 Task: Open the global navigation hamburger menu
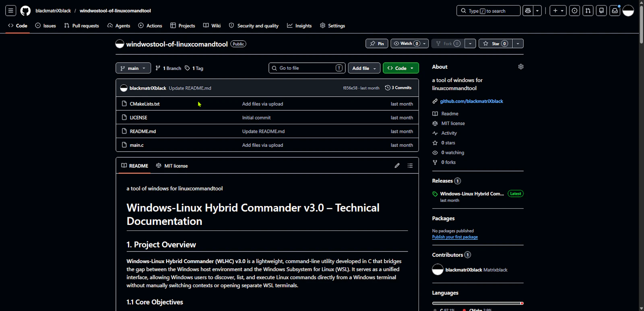point(11,11)
